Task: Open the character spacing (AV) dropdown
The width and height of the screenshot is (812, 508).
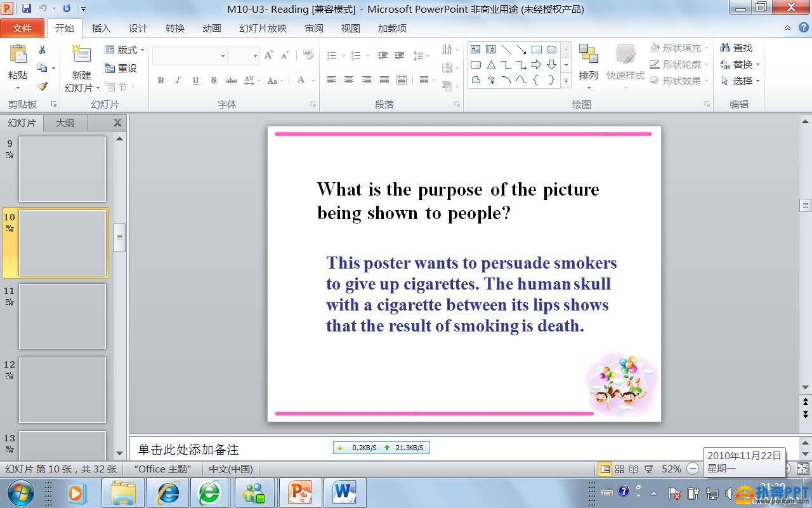Action: click(252, 80)
